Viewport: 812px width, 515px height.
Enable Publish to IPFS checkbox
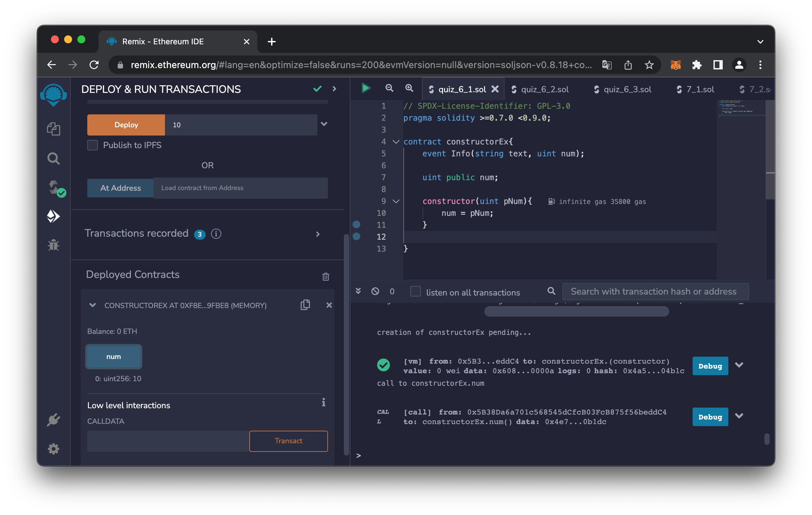[92, 145]
